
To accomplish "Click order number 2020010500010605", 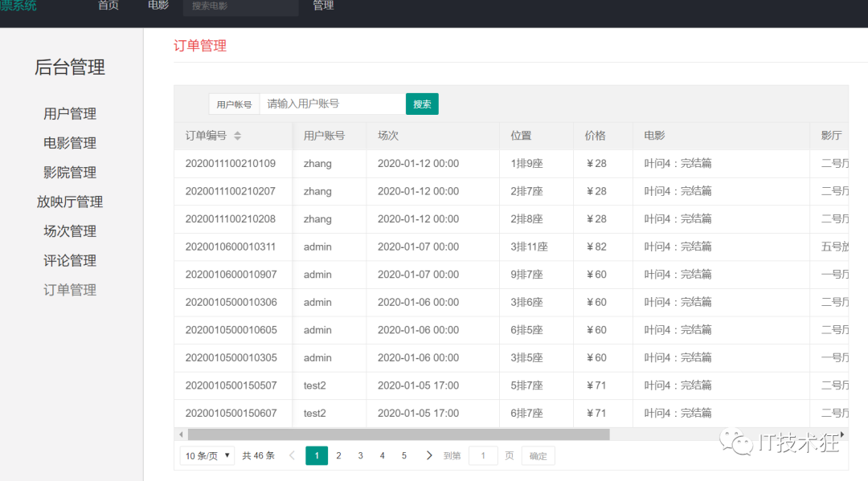I will 231,330.
